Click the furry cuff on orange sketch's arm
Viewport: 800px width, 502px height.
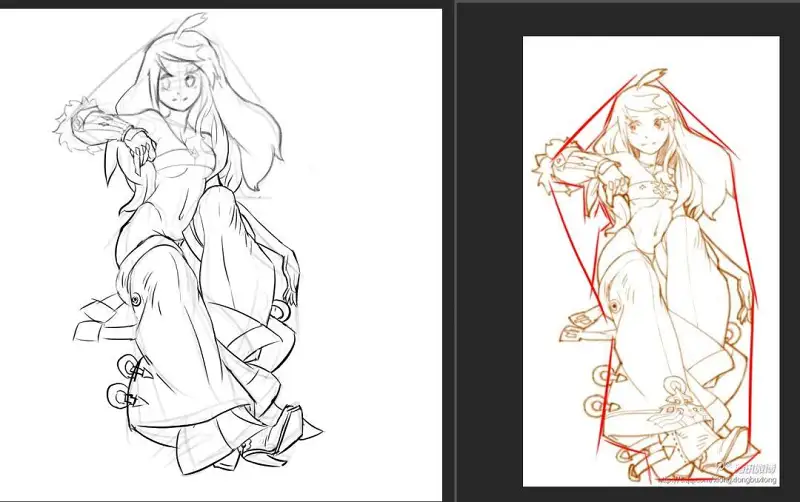click(548, 166)
